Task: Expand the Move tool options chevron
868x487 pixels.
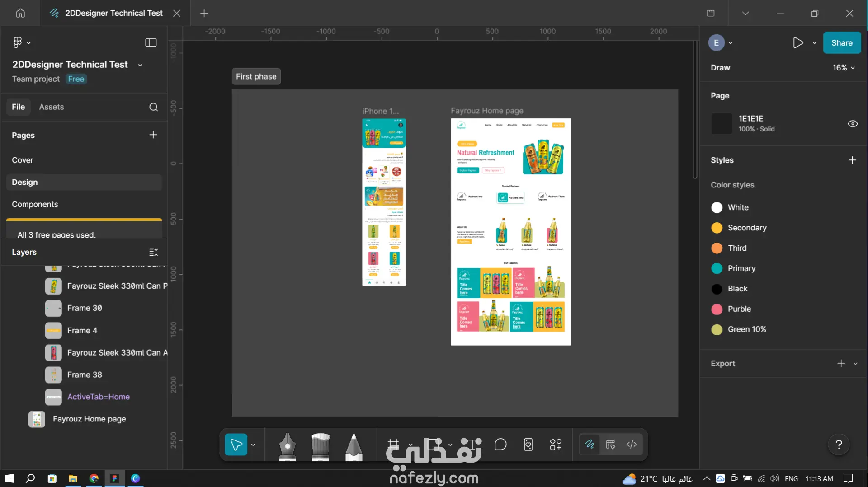Action: tap(253, 445)
